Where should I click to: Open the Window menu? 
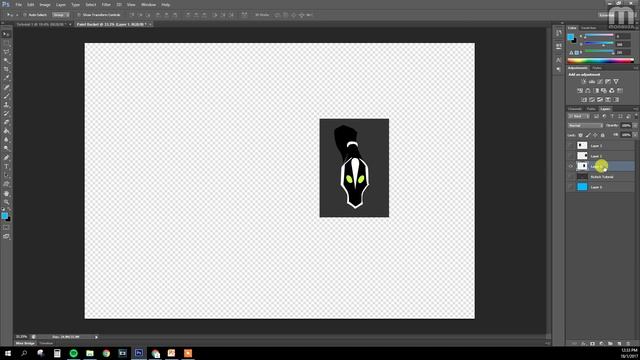148,4
